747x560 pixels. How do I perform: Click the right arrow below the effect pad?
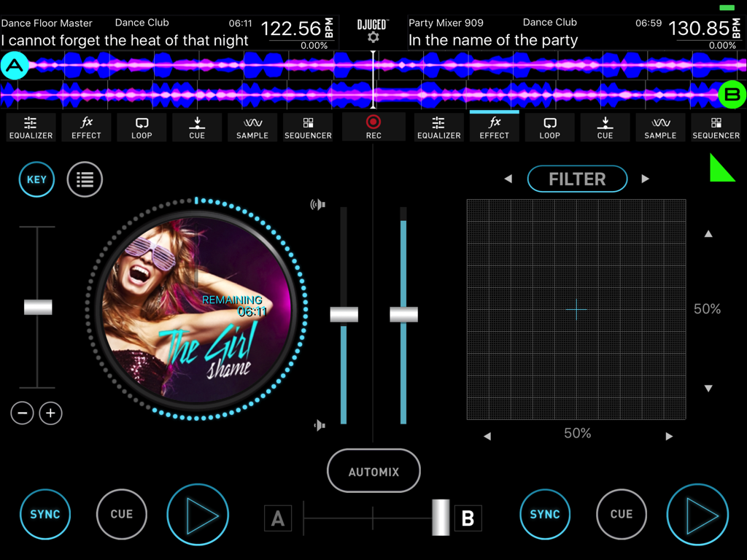pyautogui.click(x=669, y=435)
